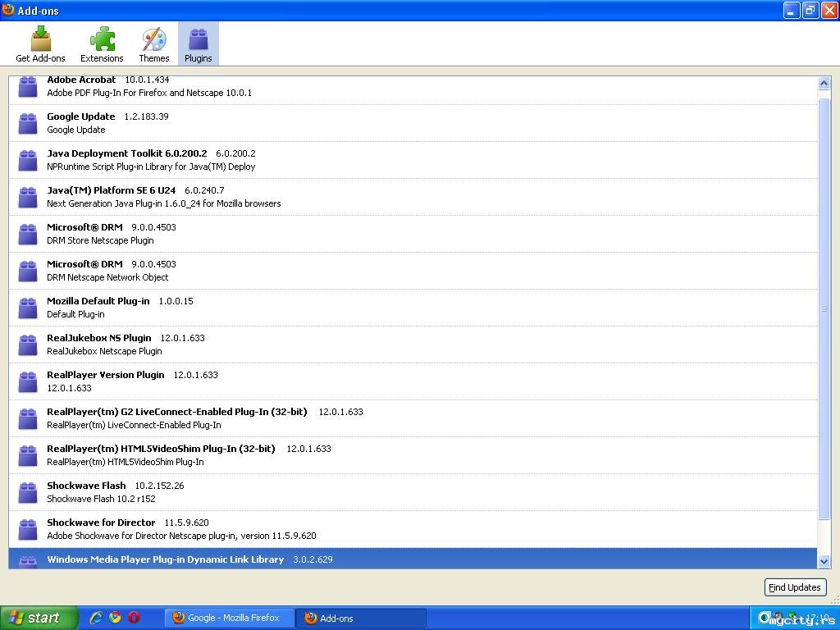Click the Shockwave for Director plugin icon
Screen dimensions: 840x630
pyautogui.click(x=28, y=530)
